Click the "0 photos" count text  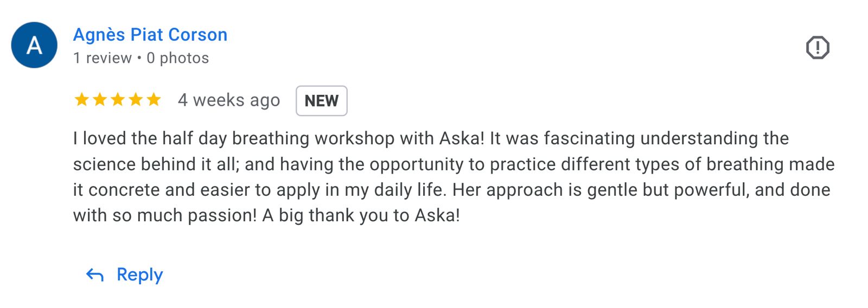coord(178,58)
